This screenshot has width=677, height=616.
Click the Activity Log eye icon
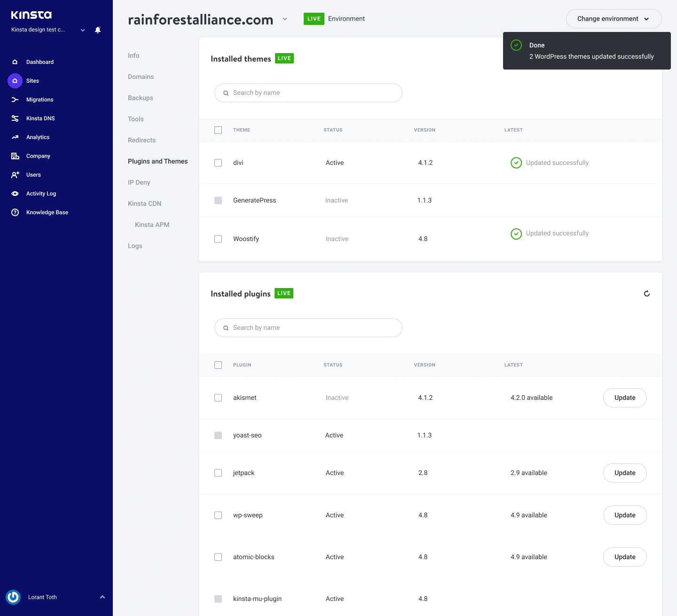[15, 194]
